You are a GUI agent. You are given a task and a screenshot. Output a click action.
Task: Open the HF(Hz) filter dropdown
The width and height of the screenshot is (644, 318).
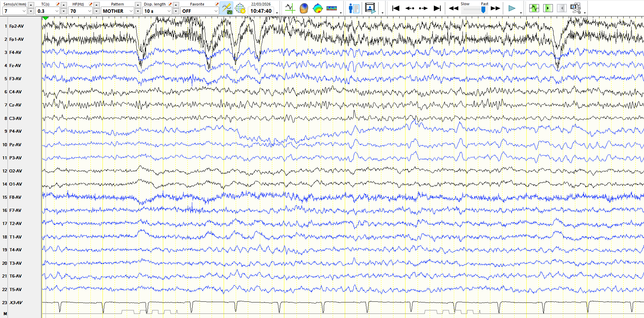pyautogui.click(x=80, y=11)
